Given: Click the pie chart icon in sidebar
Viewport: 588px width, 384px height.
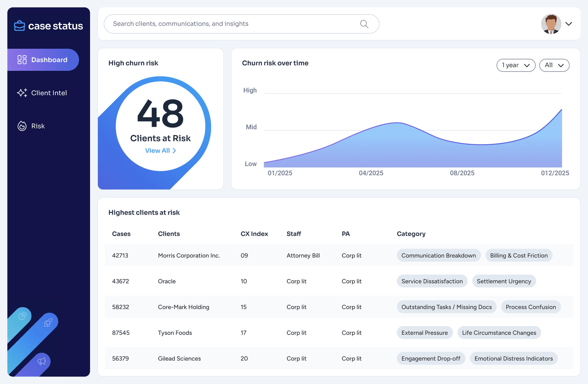Looking at the screenshot, I should pos(22,316).
